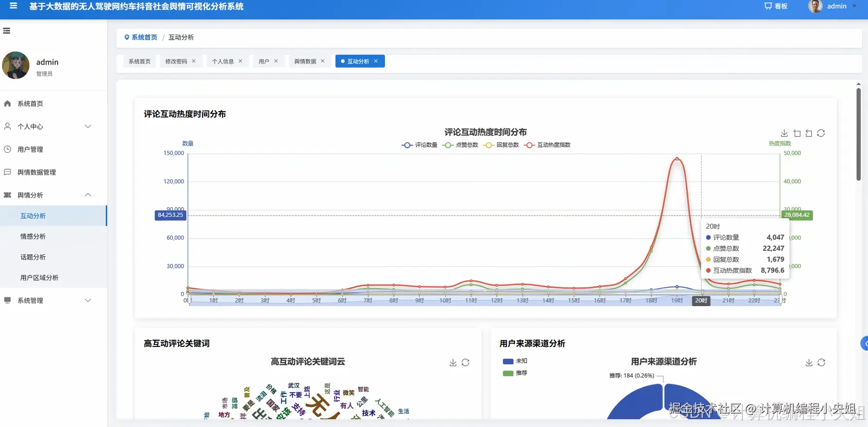Save the time distribution chart as image
The width and height of the screenshot is (868, 427).
pos(784,133)
